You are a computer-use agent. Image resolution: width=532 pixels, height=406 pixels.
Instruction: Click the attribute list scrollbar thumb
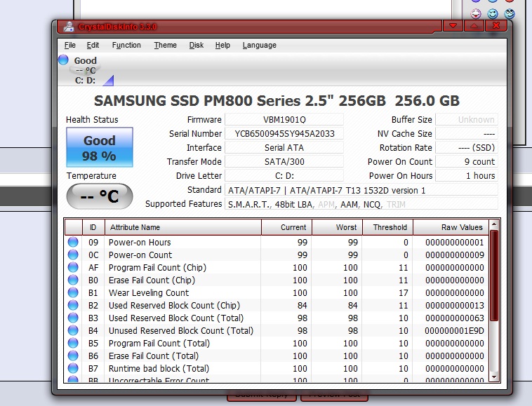click(494, 275)
